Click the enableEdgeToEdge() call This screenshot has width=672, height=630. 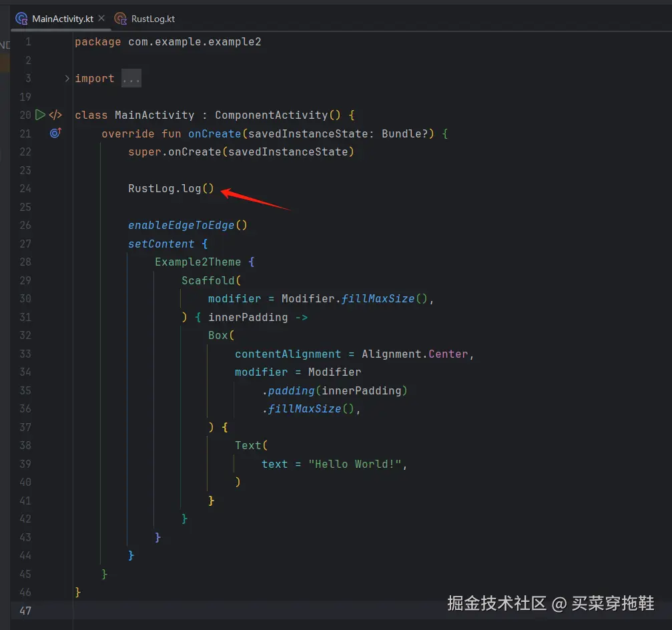[188, 226]
